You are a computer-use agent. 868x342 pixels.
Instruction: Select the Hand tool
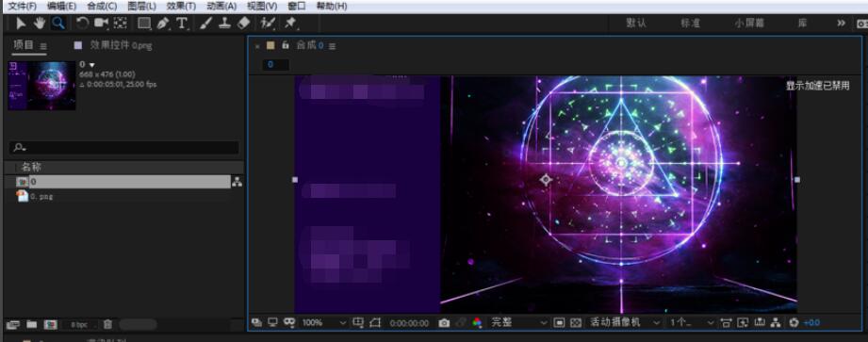click(x=40, y=24)
